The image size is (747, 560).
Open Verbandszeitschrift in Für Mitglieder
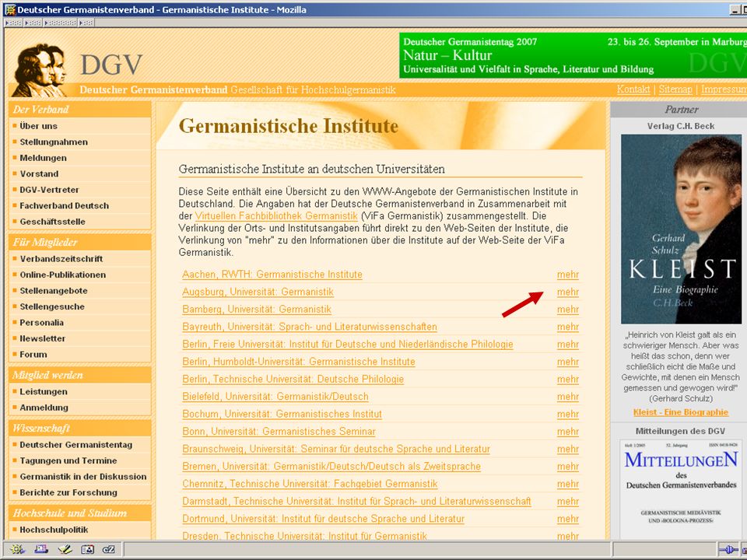[61, 258]
